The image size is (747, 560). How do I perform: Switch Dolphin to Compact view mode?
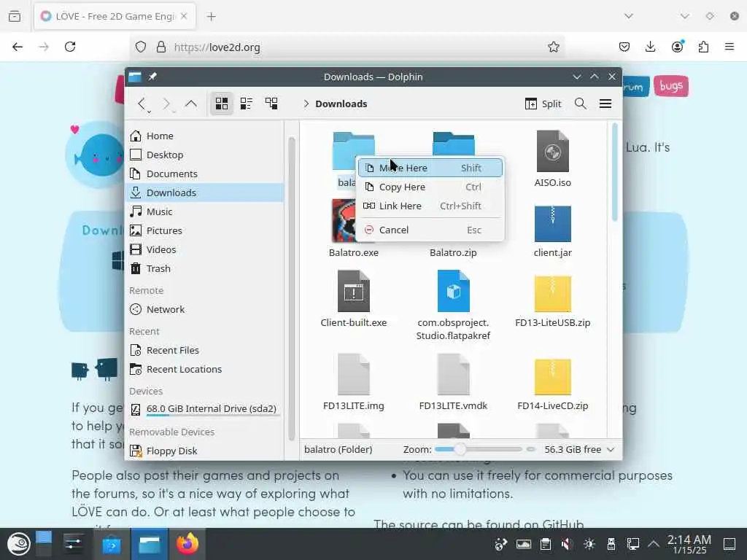pyautogui.click(x=247, y=104)
